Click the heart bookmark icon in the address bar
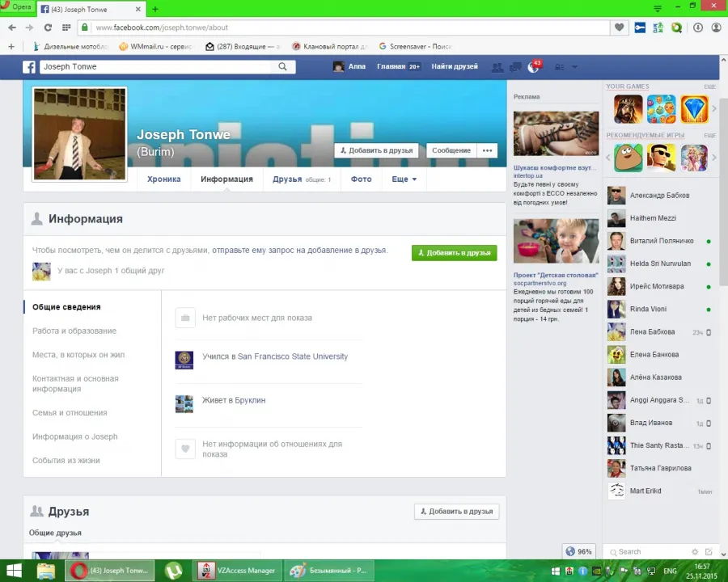 619,27
